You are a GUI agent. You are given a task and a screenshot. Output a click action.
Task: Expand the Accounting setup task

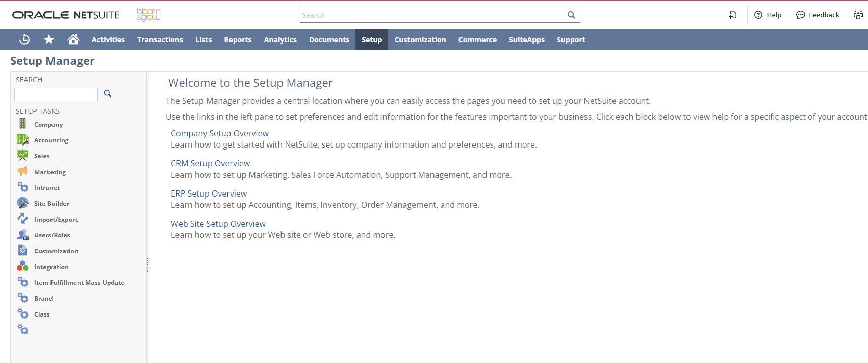click(x=51, y=140)
